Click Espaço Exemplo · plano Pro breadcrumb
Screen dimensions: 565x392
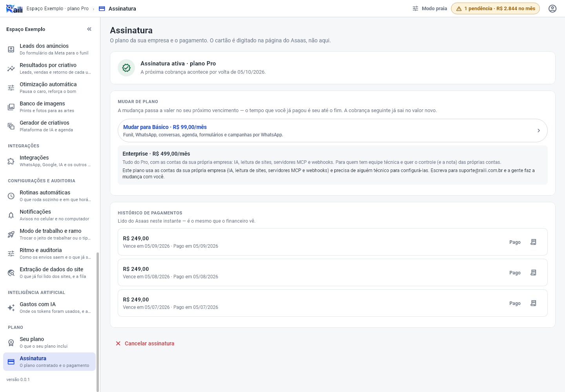coord(58,9)
